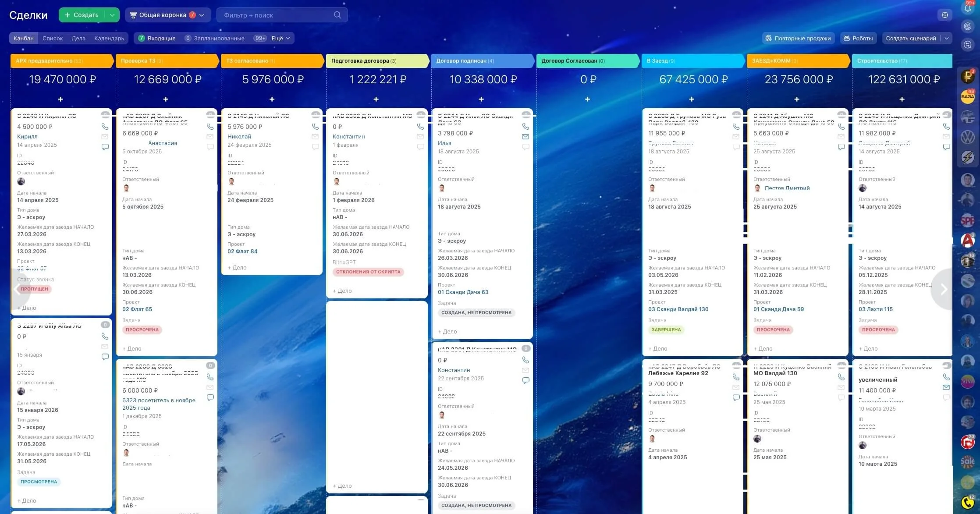Viewport: 980px width, 514px height.
Task: Switch to the Список view tab
Action: (x=53, y=38)
